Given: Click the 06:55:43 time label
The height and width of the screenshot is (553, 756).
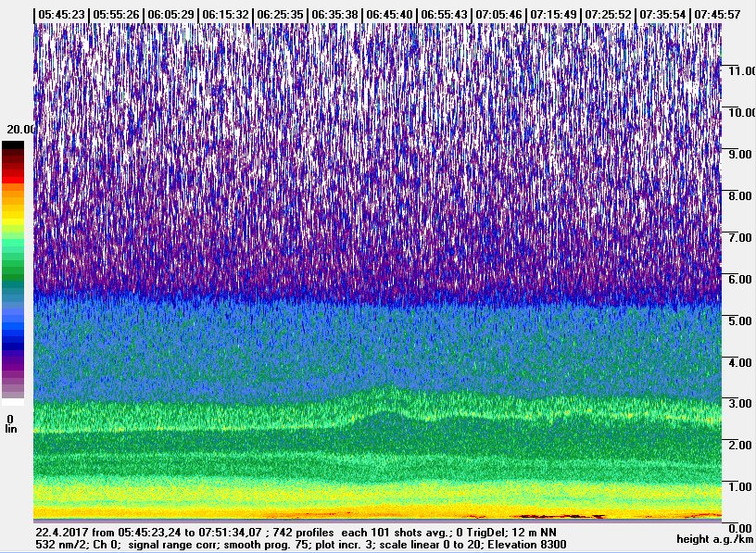Looking at the screenshot, I should [x=444, y=15].
